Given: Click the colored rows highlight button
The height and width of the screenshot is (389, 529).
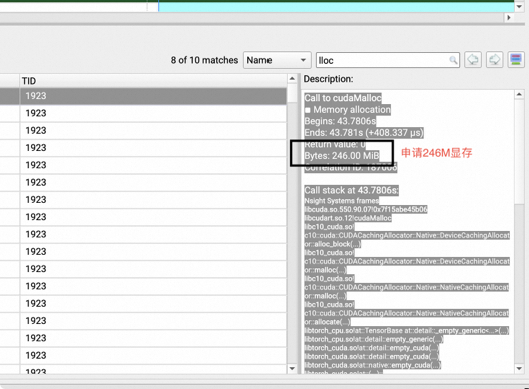Looking at the screenshot, I should 516,60.
